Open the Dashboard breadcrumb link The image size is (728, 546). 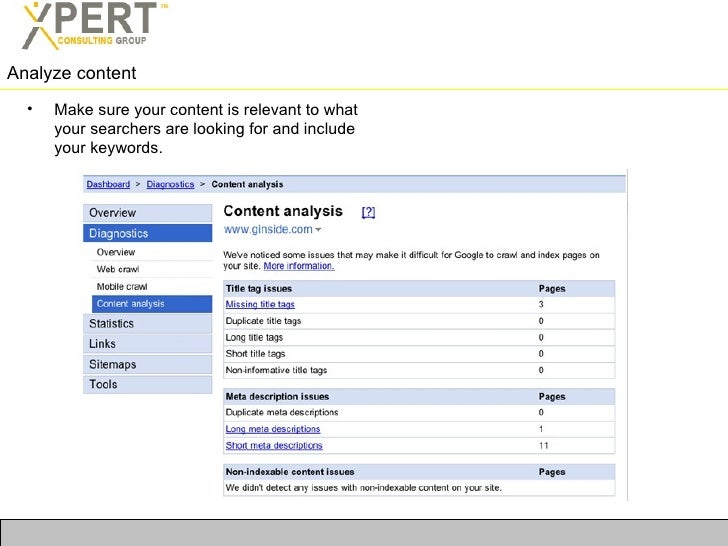coord(108,184)
